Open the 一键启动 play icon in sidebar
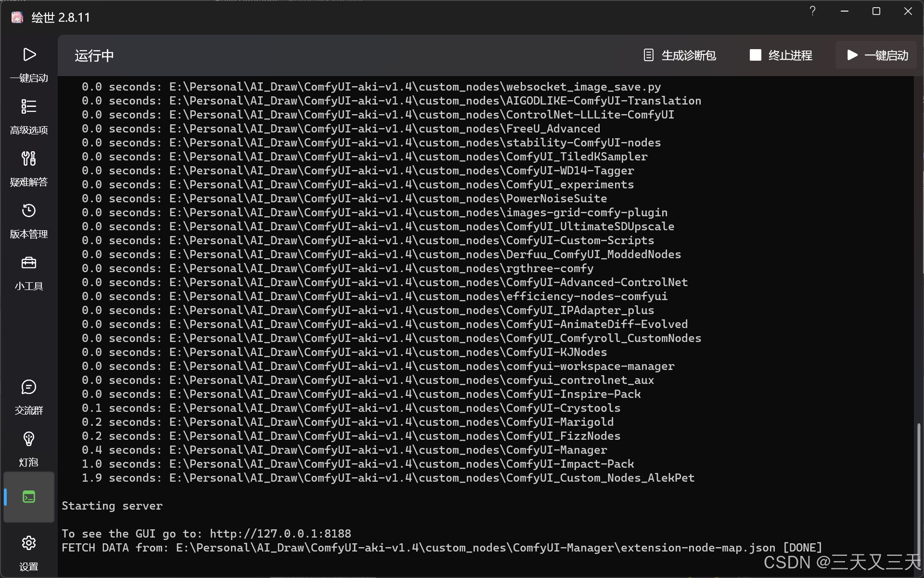The height and width of the screenshot is (578, 924). [x=29, y=55]
